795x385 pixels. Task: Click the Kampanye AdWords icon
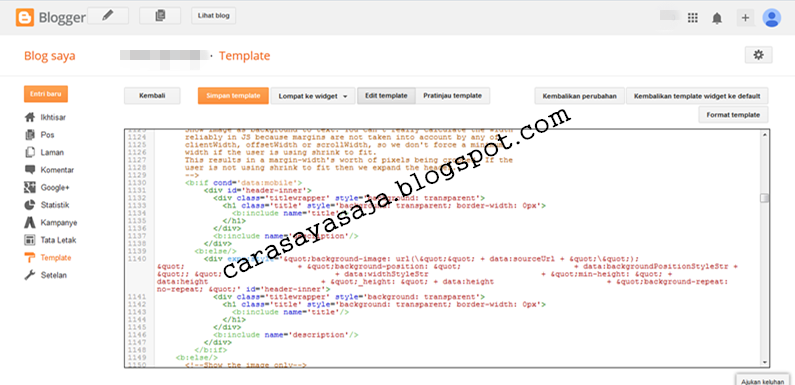pos(30,222)
